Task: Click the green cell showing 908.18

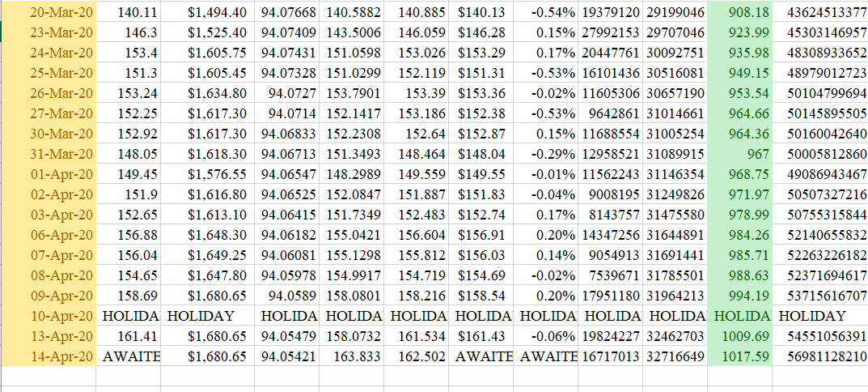Action: (x=739, y=12)
